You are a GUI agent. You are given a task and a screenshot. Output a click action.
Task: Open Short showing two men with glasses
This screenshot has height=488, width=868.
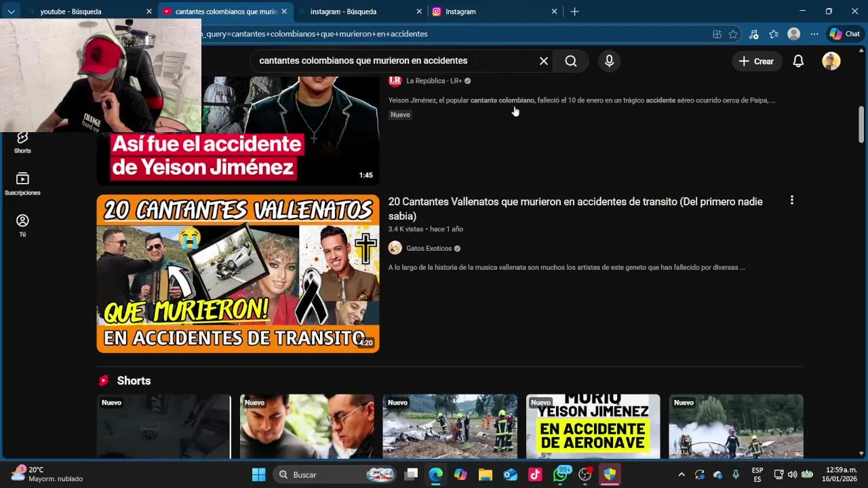click(307, 426)
